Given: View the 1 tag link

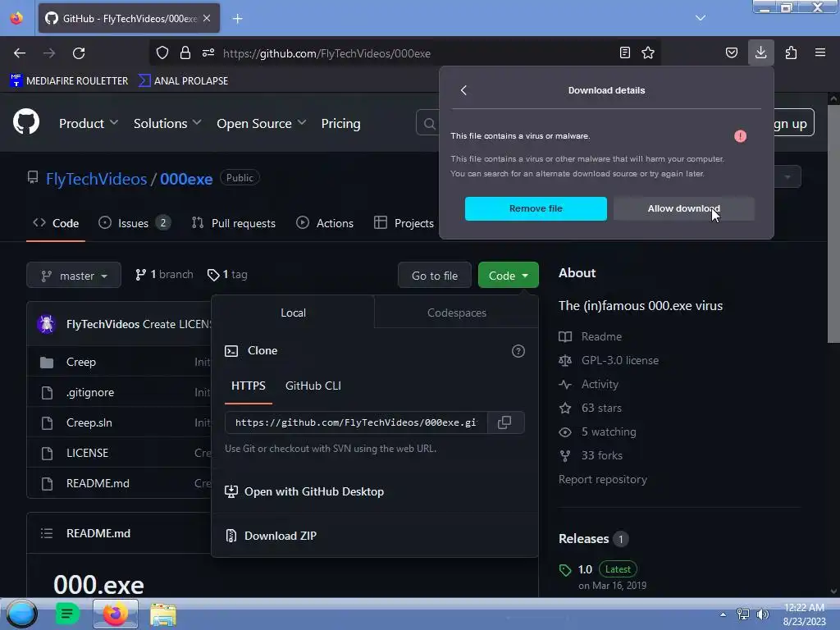Looking at the screenshot, I should click(x=227, y=275).
